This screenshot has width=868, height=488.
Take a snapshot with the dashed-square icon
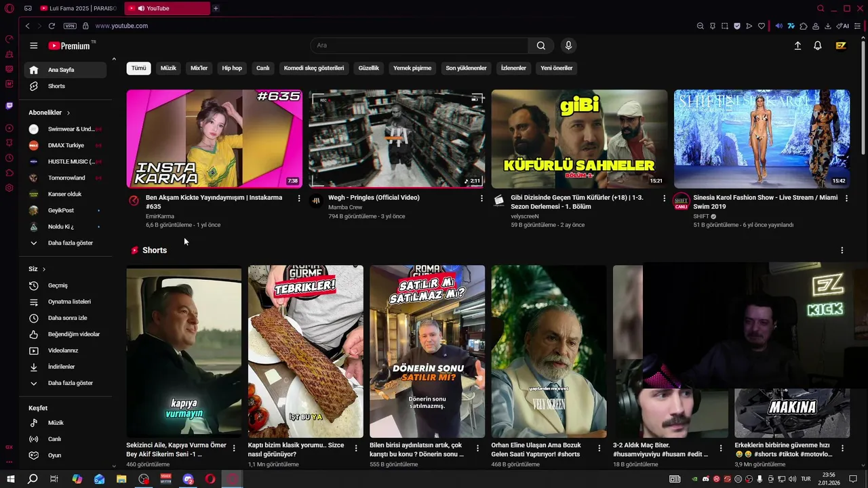pyautogui.click(x=724, y=26)
